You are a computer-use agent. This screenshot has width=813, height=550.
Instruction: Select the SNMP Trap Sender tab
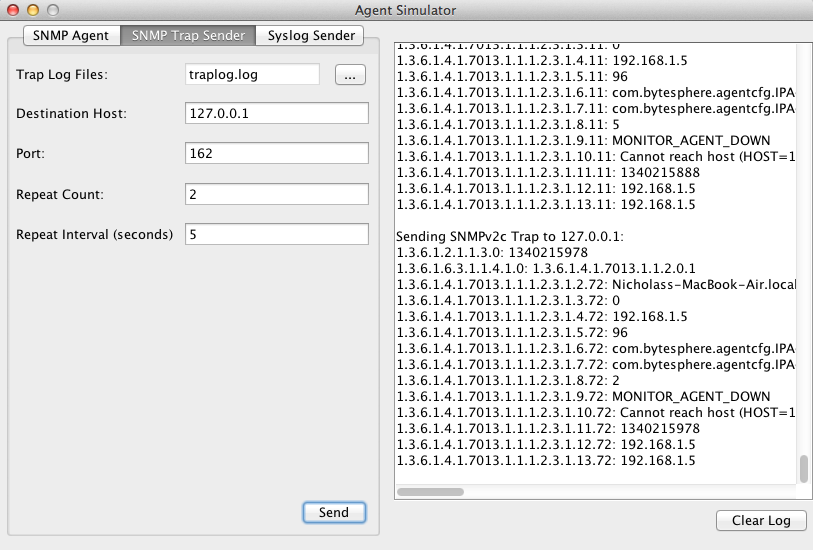pyautogui.click(x=188, y=35)
